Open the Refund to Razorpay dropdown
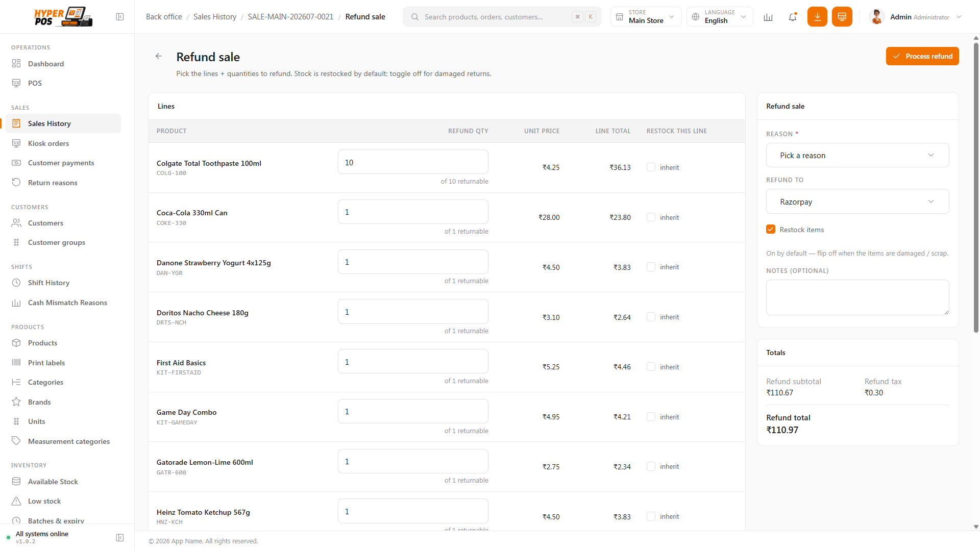This screenshot has height=551, width=980. pyautogui.click(x=857, y=202)
